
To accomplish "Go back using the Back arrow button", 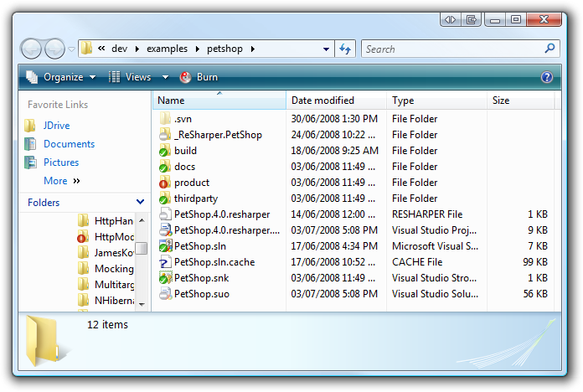I will click(31, 49).
